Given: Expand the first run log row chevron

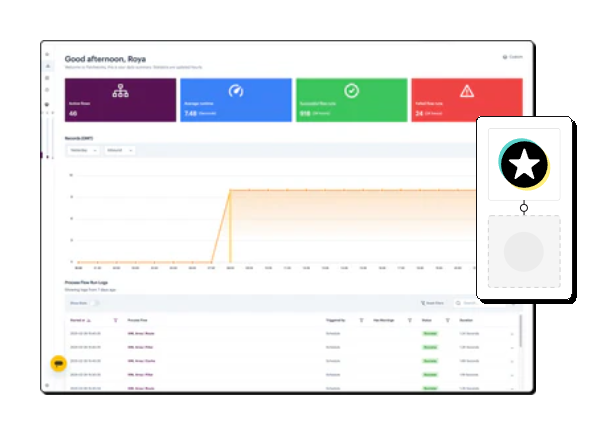Looking at the screenshot, I should 512,334.
